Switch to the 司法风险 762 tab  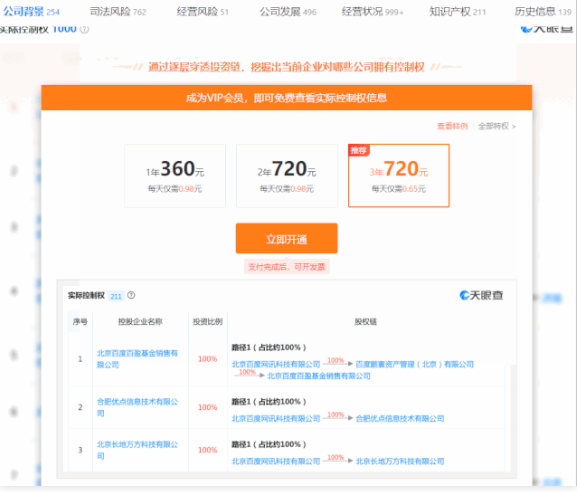(118, 11)
